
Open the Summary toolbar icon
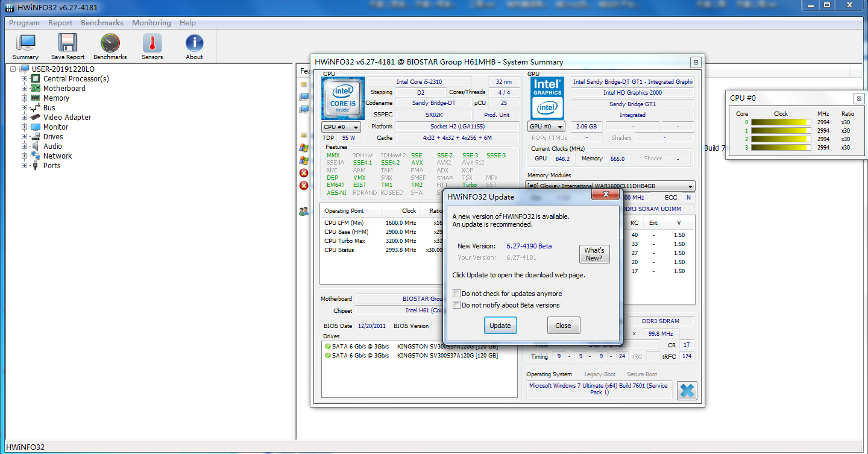(x=25, y=43)
